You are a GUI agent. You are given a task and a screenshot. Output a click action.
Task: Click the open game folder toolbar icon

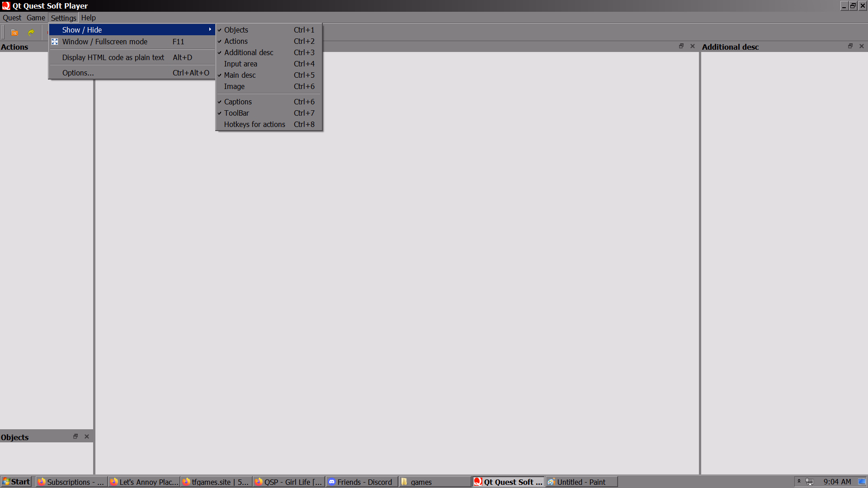14,33
